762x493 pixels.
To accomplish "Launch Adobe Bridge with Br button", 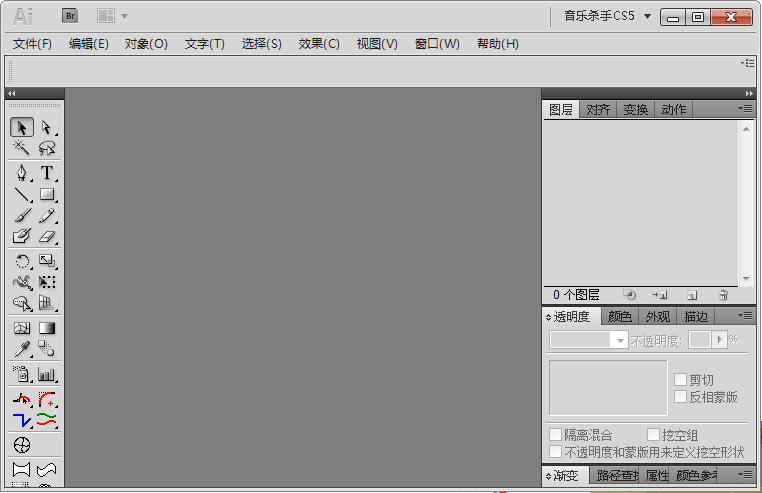I will tap(70, 16).
